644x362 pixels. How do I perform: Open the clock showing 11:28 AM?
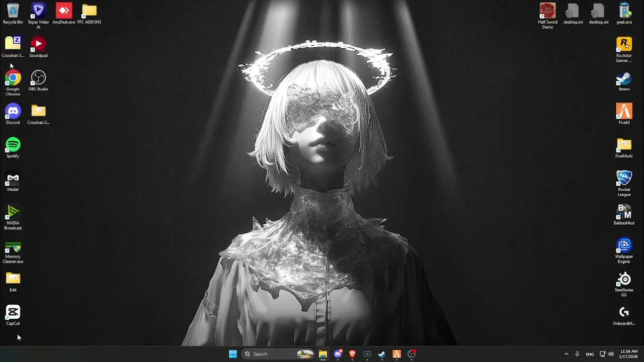tap(628, 354)
